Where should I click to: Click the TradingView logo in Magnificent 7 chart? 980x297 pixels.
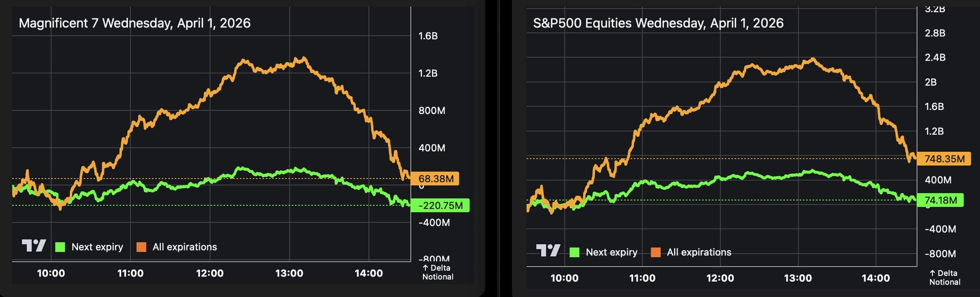pos(34,246)
